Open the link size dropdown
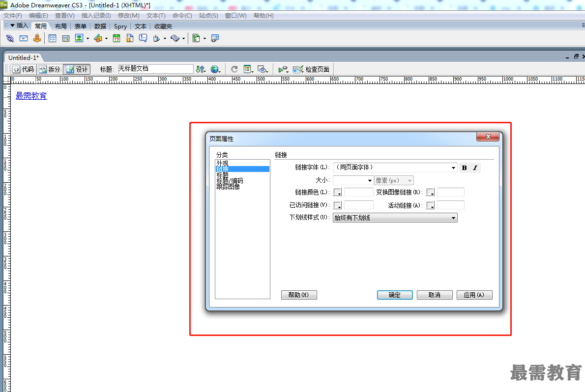 [369, 180]
